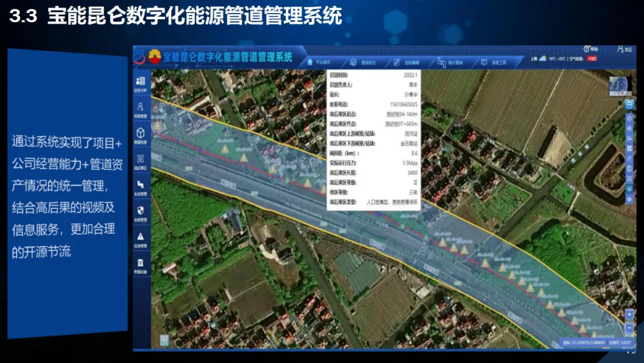Click the 实际运行压力 value 3.5Mpa
The height and width of the screenshot is (363, 644).
click(410, 163)
